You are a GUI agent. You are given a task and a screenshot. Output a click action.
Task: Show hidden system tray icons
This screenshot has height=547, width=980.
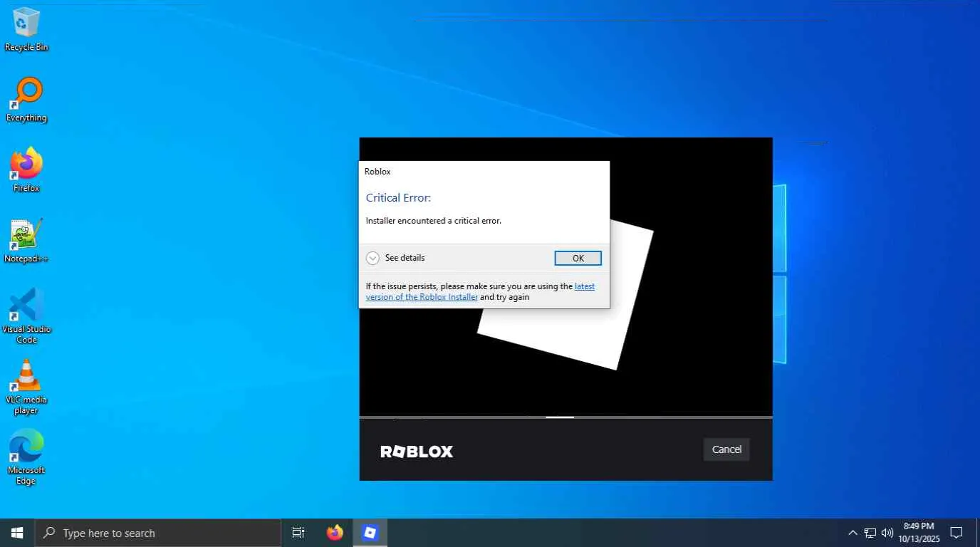[x=853, y=533]
